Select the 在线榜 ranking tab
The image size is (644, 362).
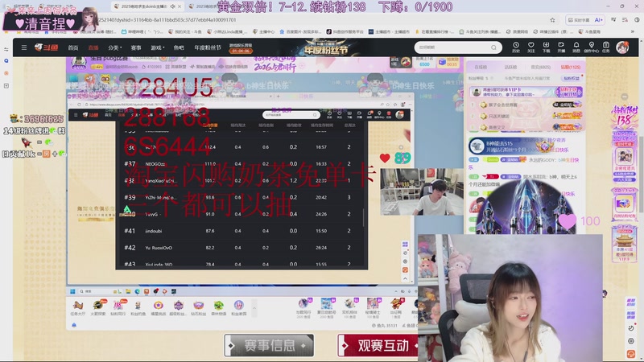[481, 67]
